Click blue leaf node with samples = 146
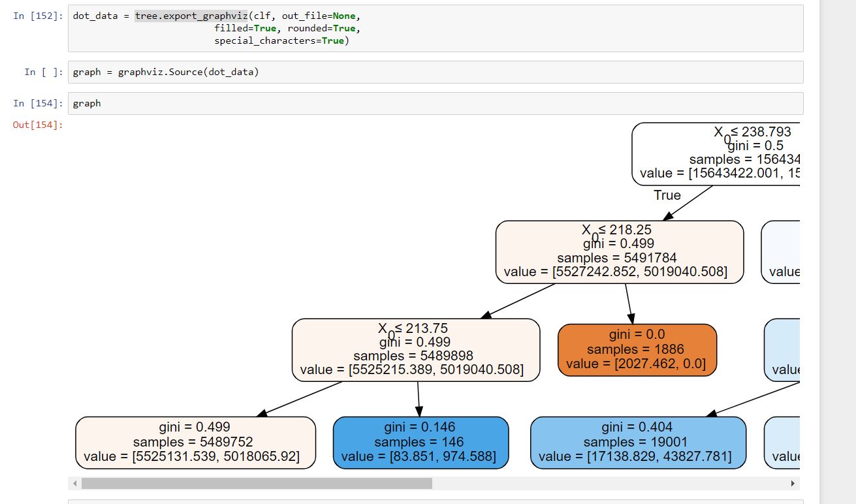 [x=420, y=443]
